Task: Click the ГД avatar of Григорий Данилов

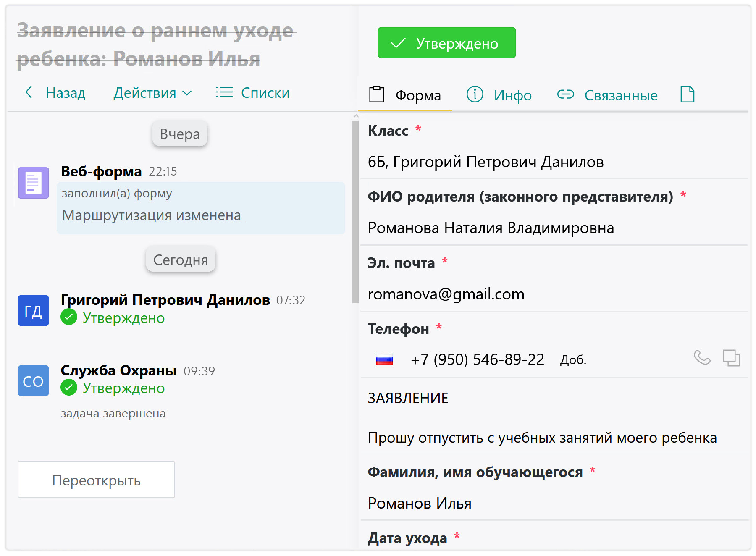Action: (x=33, y=310)
